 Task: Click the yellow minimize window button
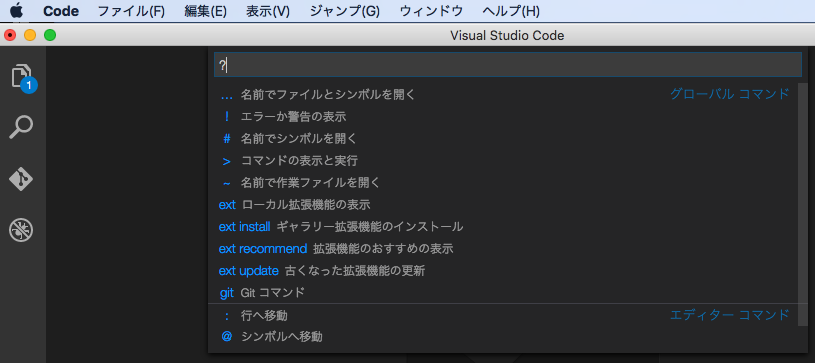[30, 35]
